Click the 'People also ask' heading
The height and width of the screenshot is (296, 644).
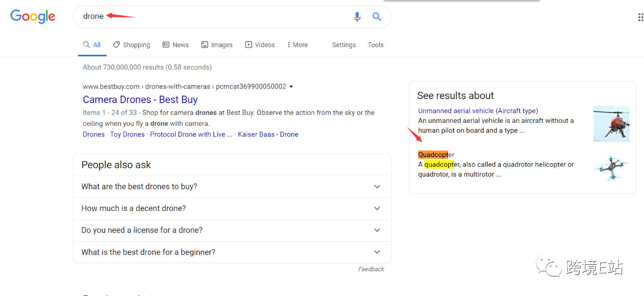coord(116,165)
